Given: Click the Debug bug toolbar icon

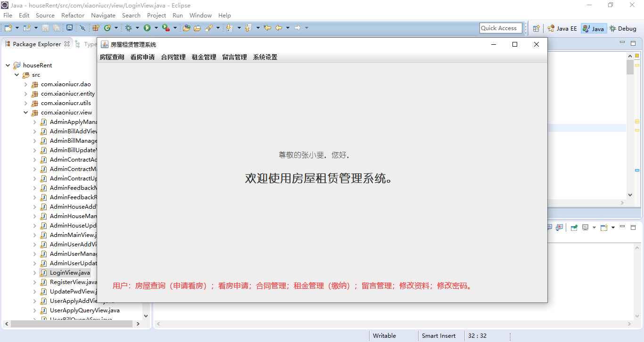Looking at the screenshot, I should [128, 28].
